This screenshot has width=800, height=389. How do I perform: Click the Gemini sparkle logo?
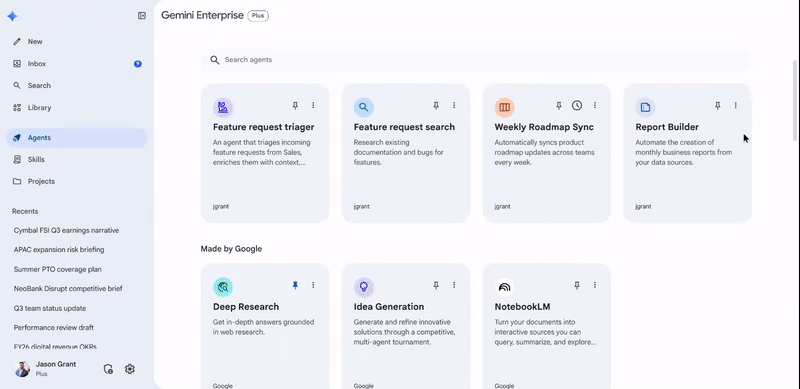pyautogui.click(x=12, y=16)
